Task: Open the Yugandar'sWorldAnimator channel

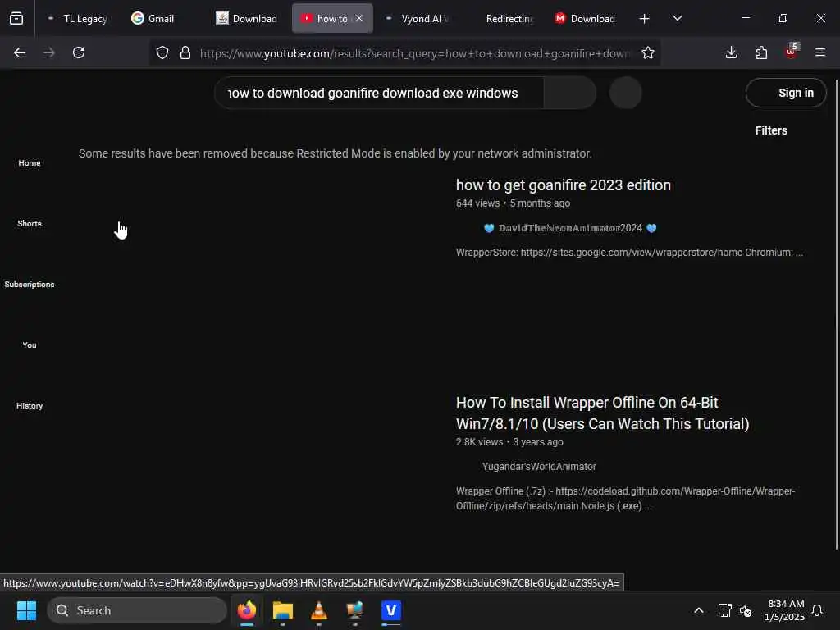Action: coord(539,467)
